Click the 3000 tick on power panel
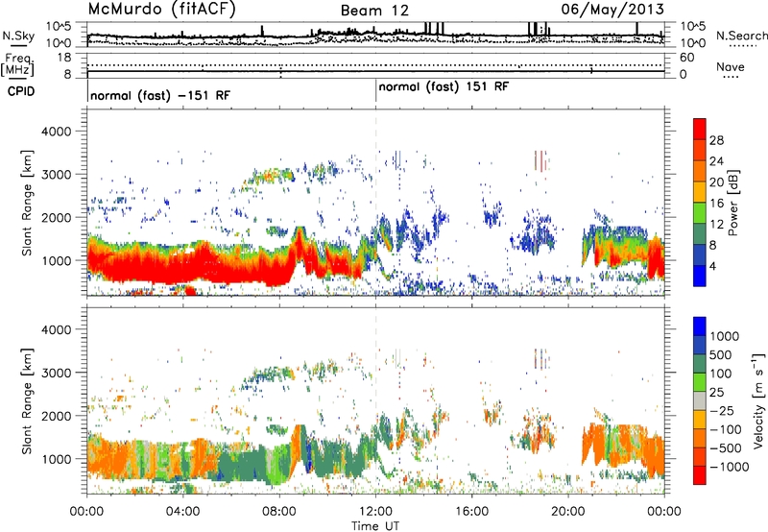Screen dimensions: 768x532 56,175
